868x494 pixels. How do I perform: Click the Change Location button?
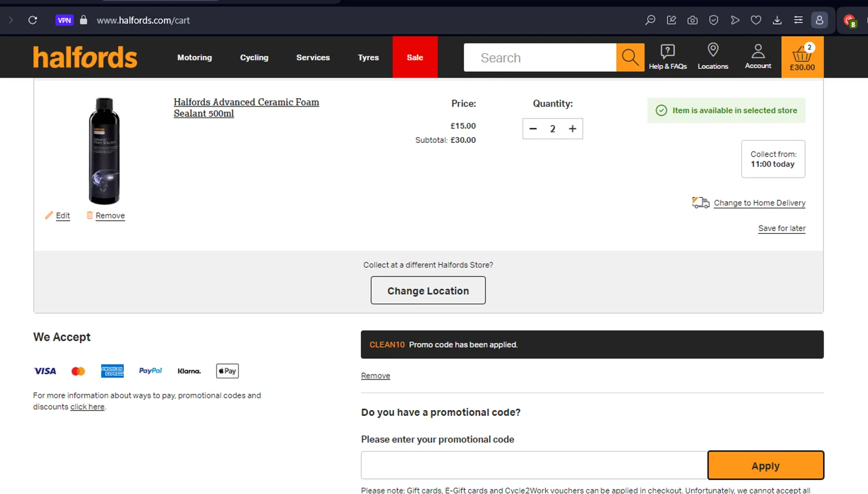tap(428, 290)
